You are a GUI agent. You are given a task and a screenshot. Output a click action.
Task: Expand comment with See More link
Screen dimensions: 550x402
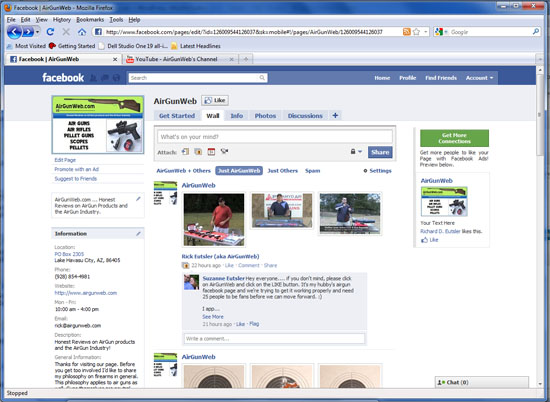pyautogui.click(x=213, y=317)
